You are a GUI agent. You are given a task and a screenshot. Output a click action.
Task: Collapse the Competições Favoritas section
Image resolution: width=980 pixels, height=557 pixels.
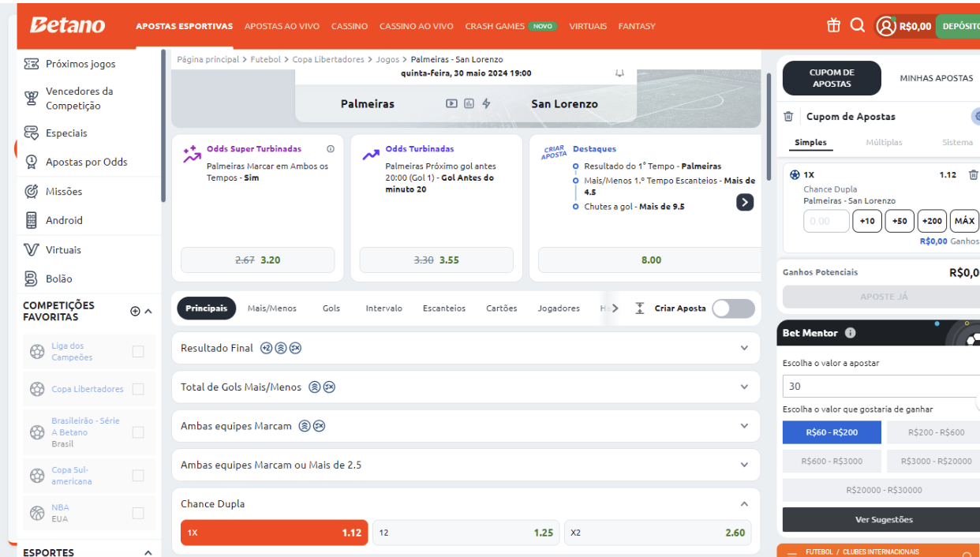pyautogui.click(x=148, y=312)
